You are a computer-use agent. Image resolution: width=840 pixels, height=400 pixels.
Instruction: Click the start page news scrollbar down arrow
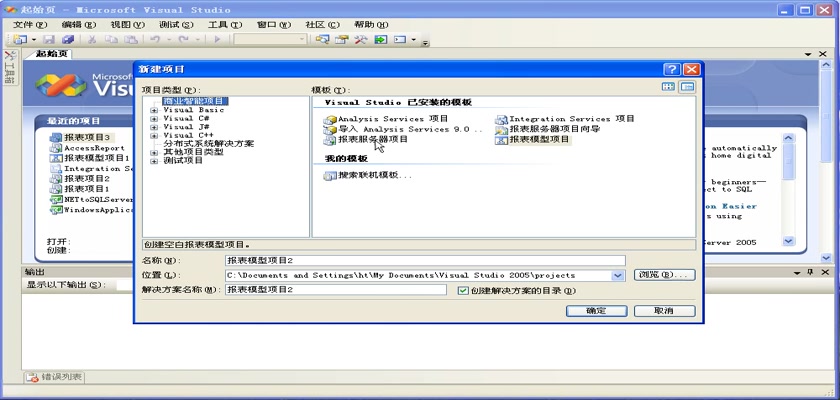[x=789, y=241]
